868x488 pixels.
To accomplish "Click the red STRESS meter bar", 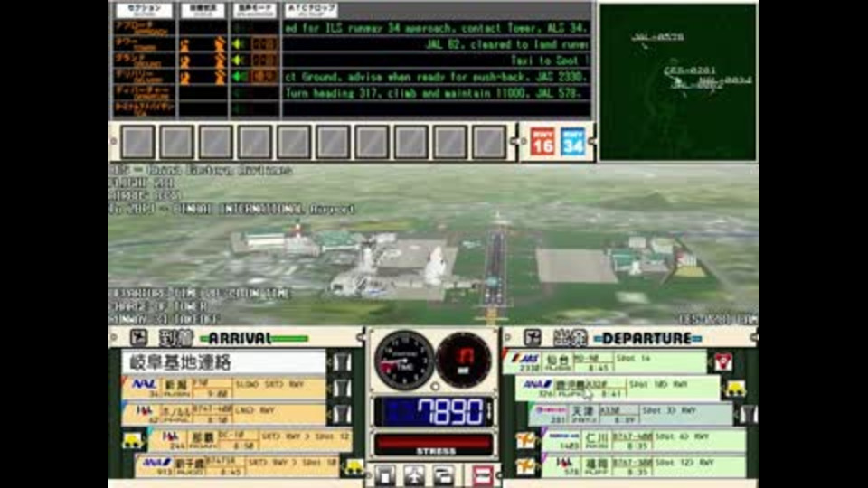I will point(433,445).
